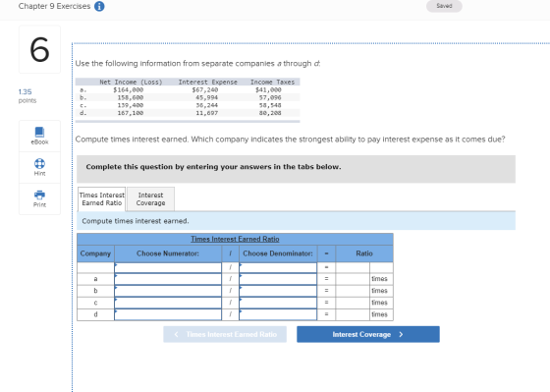The width and height of the screenshot is (550, 392).
Task: Choose numerator for company b
Action: [168, 291]
